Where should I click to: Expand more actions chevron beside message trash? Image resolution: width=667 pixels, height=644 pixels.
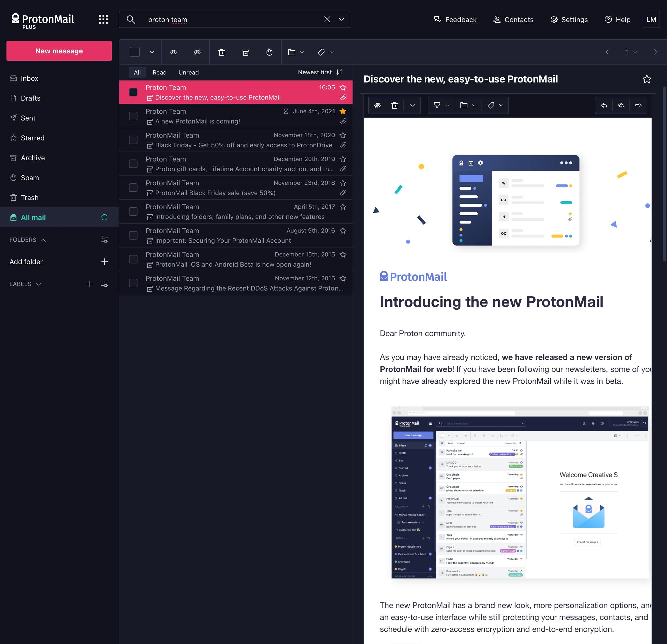click(x=412, y=105)
